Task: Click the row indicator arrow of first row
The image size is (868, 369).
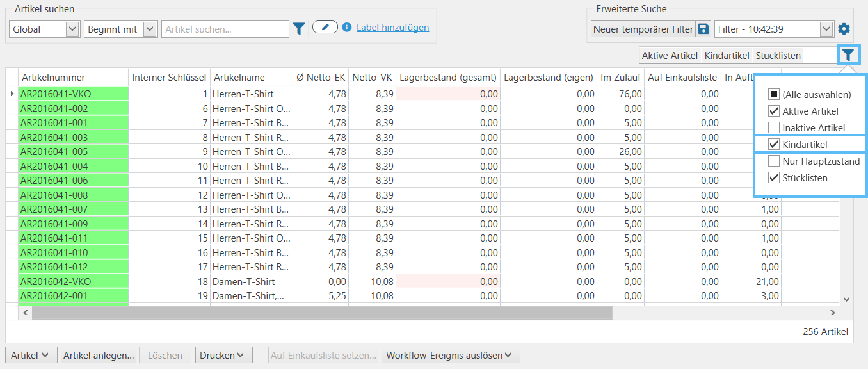Action: click(x=12, y=94)
